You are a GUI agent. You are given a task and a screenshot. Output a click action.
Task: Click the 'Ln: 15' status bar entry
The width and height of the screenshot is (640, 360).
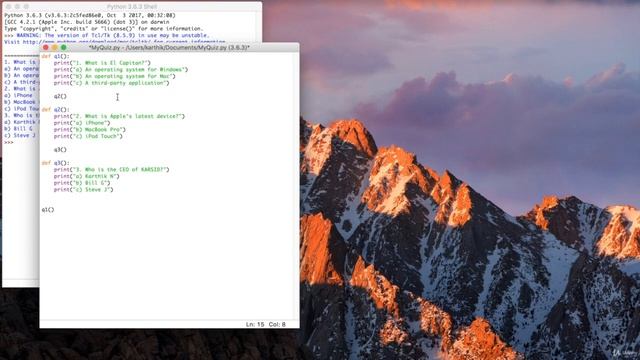(x=255, y=324)
